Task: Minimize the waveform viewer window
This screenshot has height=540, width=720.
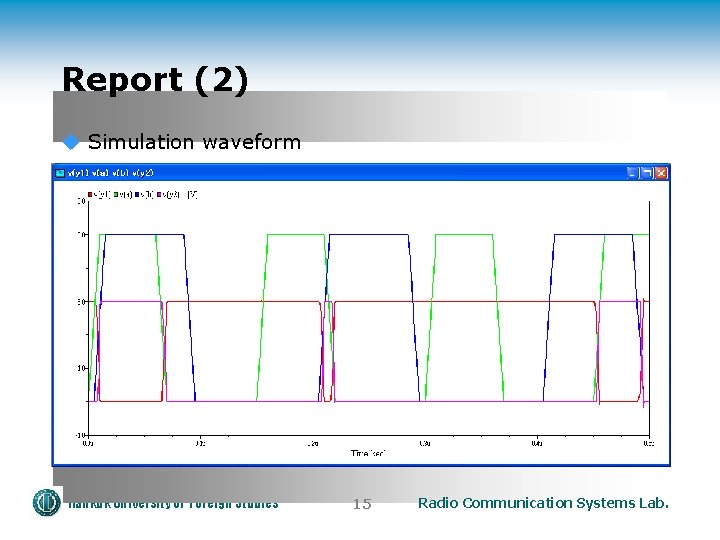Action: 633,173
